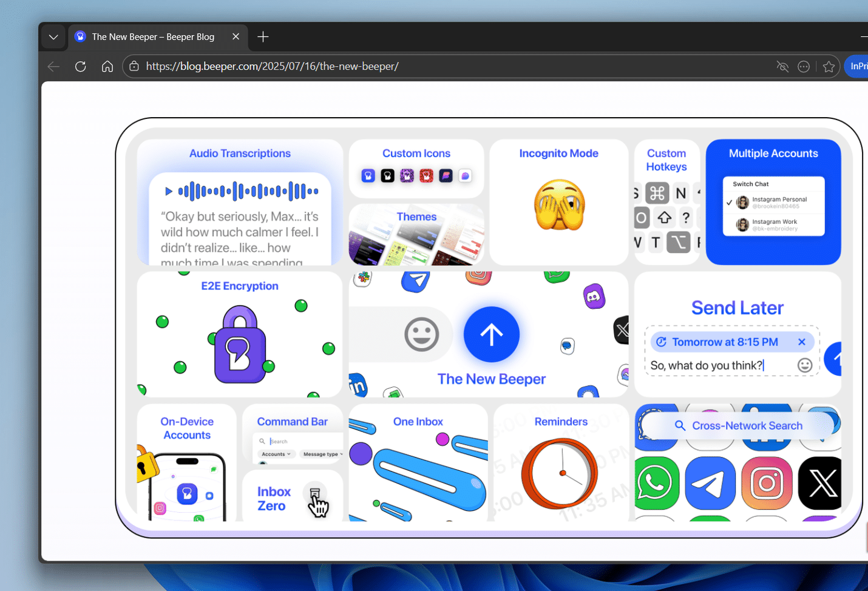868x591 pixels.
Task: Click the "Incognito Mode" heading
Action: click(559, 154)
